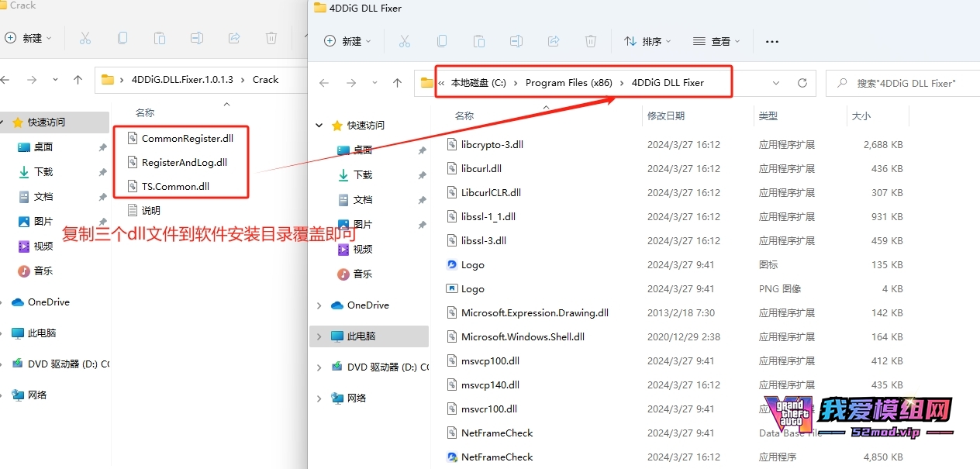Go up one folder in the Crack window

(x=78, y=80)
